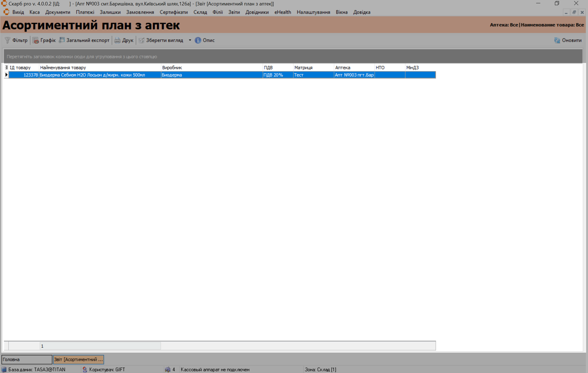The width and height of the screenshot is (588, 373).
Task: Click the Оновити refresh icon
Action: [x=557, y=40]
